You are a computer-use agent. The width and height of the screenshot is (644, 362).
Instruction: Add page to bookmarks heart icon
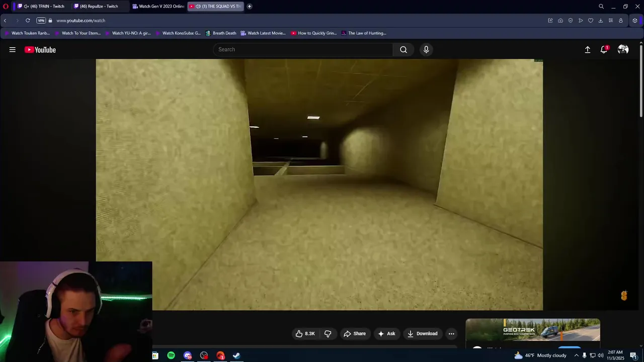point(591,21)
